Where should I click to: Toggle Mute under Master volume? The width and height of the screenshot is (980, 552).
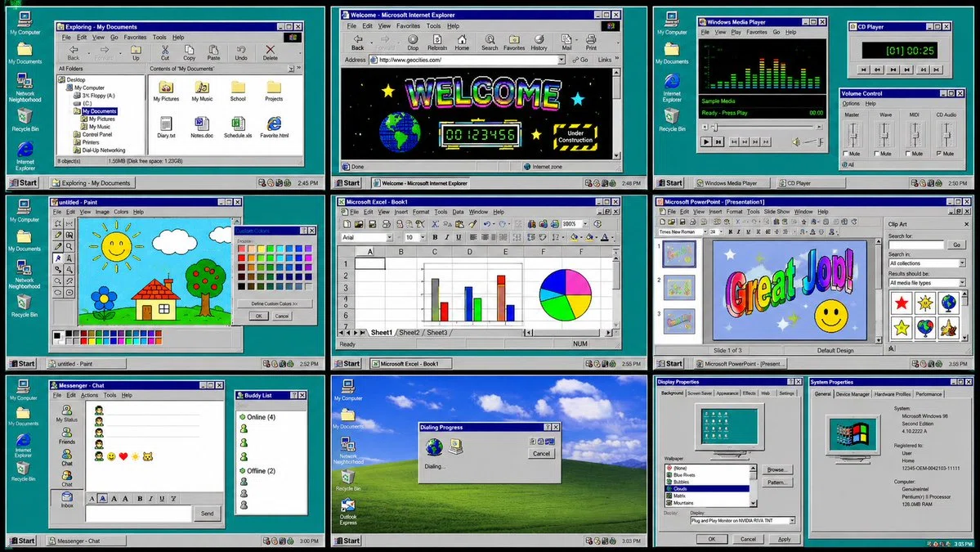[x=846, y=153]
